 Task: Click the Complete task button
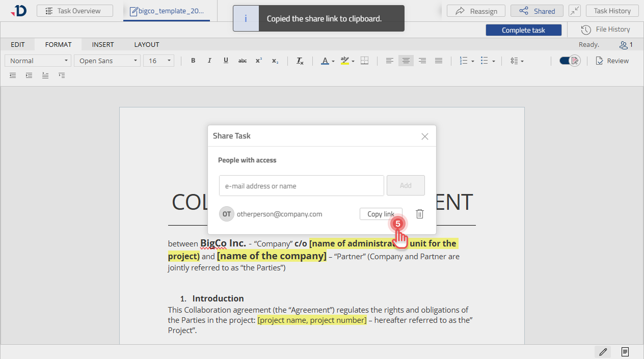(x=523, y=30)
